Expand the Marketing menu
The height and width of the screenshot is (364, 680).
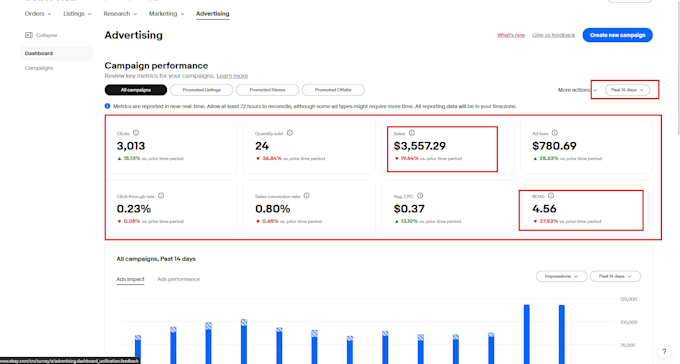(167, 14)
